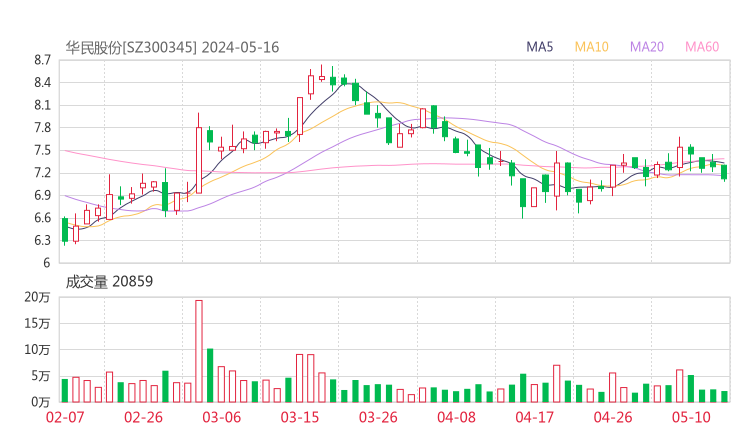
Task: Click the chart title 华民股份[SZ300345] 2024-05-16
Action: [172, 47]
